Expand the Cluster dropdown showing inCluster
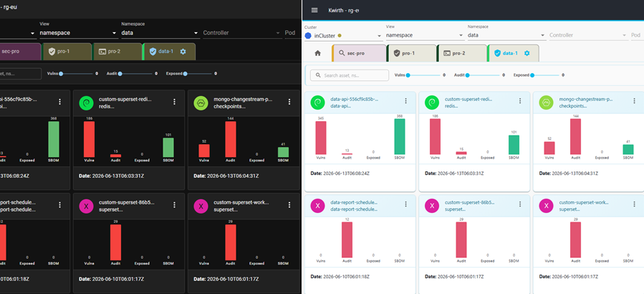644x294 pixels. click(x=343, y=36)
